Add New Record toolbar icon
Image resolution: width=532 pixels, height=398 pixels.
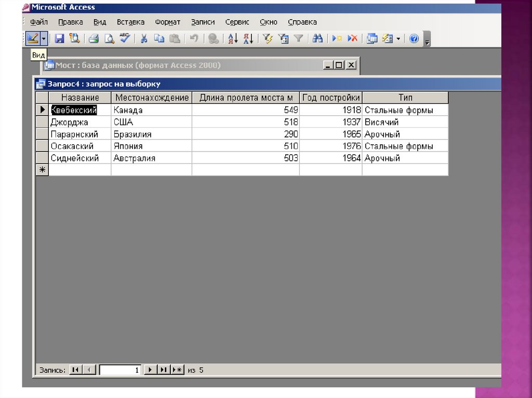[x=337, y=38]
